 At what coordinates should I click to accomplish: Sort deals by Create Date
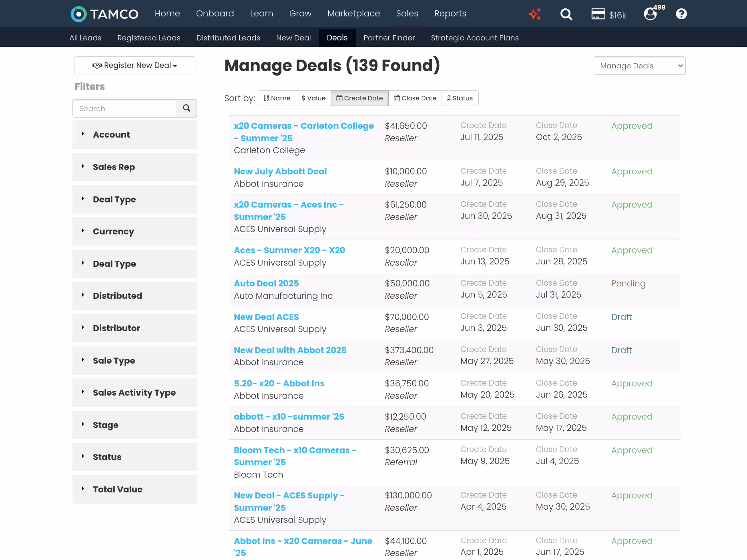pyautogui.click(x=359, y=98)
